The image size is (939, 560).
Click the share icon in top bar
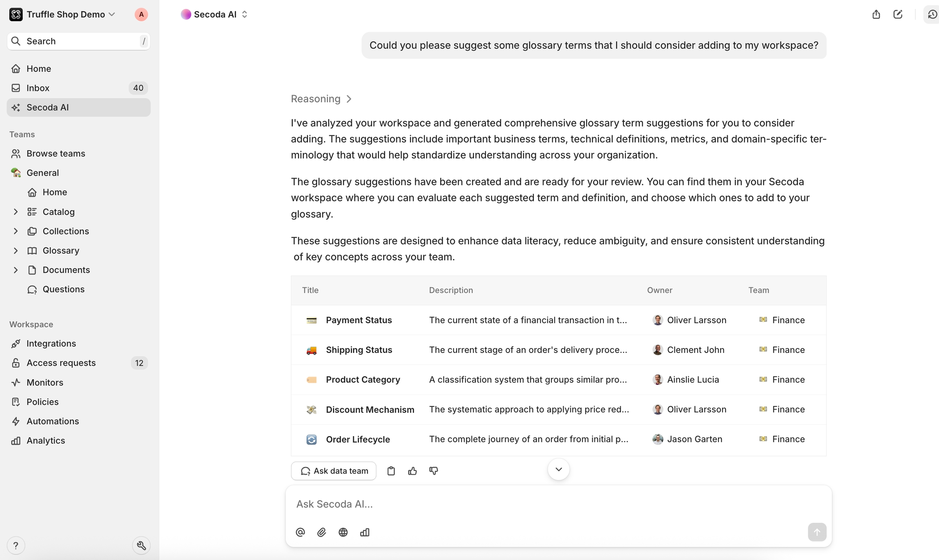point(876,15)
